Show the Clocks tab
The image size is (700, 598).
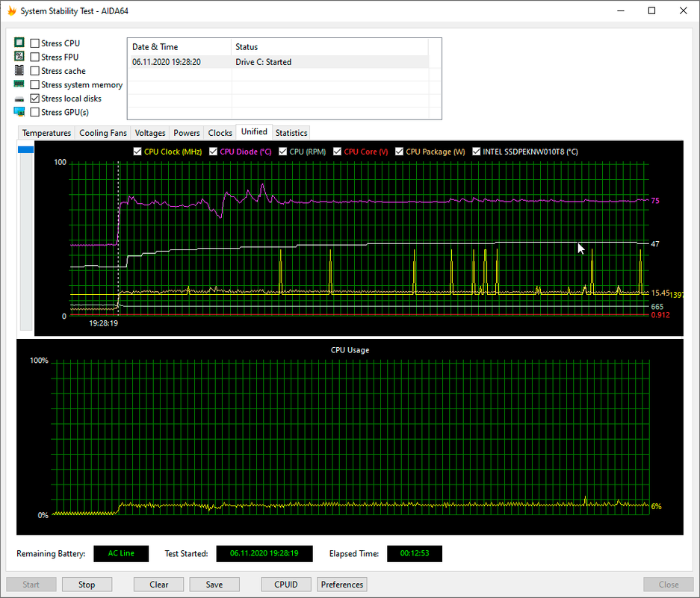[220, 133]
